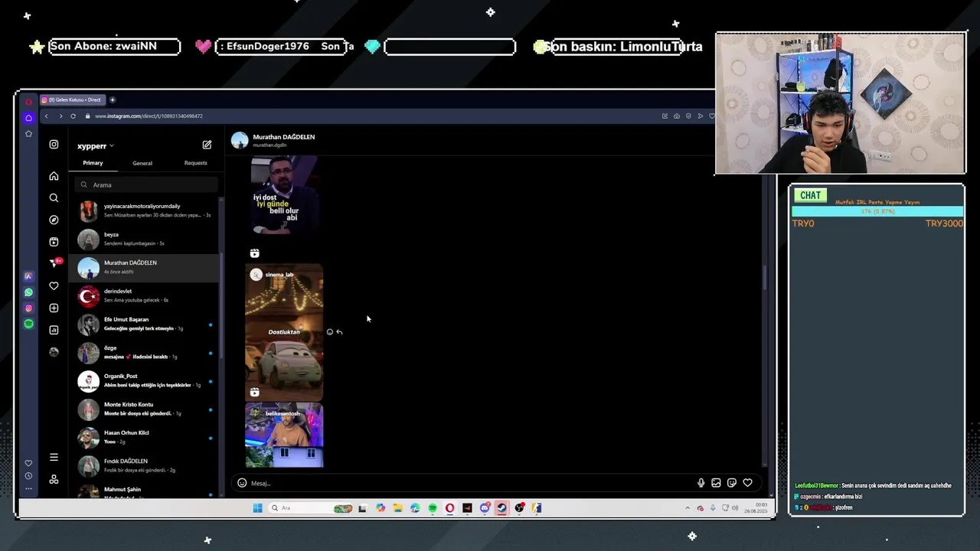The width and height of the screenshot is (980, 551).
Task: Open Instagram Search from sidebar
Action: [x=54, y=198]
